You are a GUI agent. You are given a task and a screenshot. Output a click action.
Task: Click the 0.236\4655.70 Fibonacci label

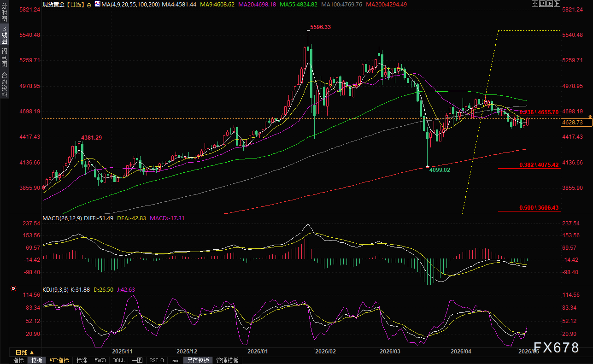coord(539,112)
